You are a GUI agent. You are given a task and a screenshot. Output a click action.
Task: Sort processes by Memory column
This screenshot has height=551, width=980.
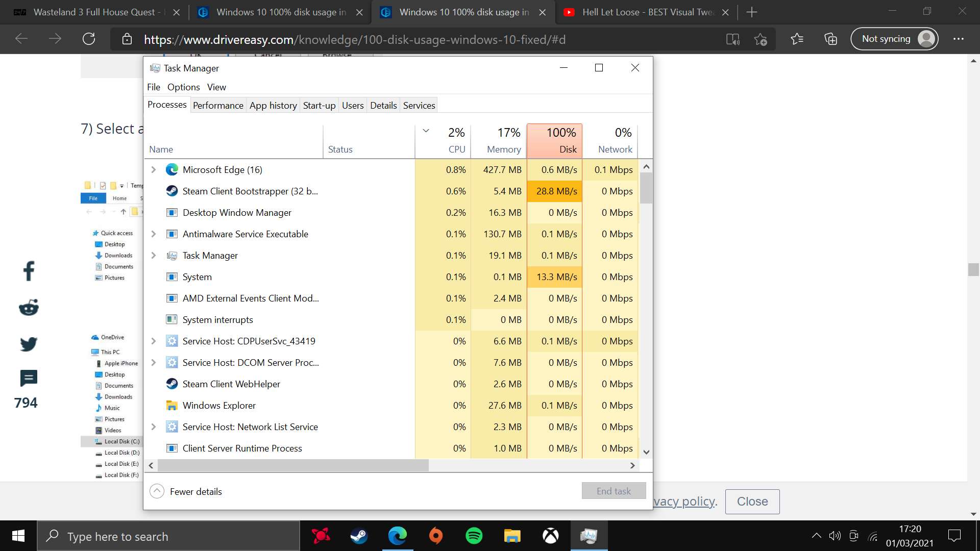[x=499, y=140]
